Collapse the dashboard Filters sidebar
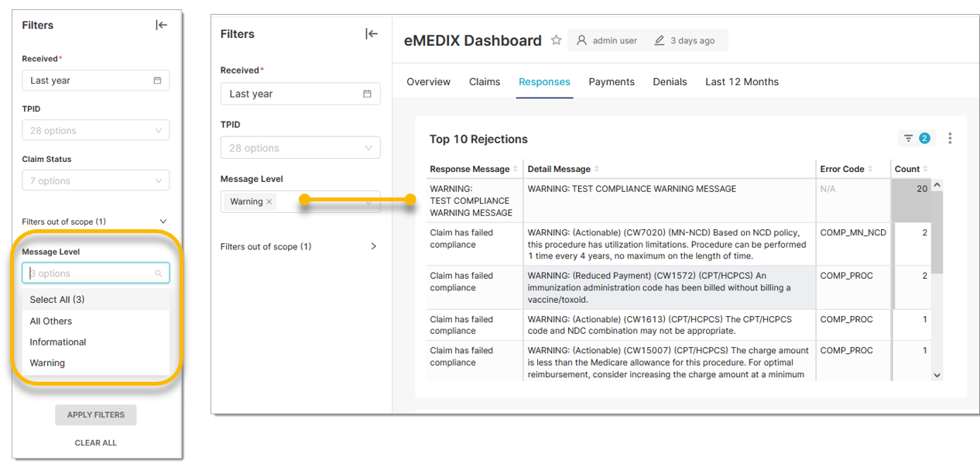This screenshot has height=467, width=980. tap(372, 33)
